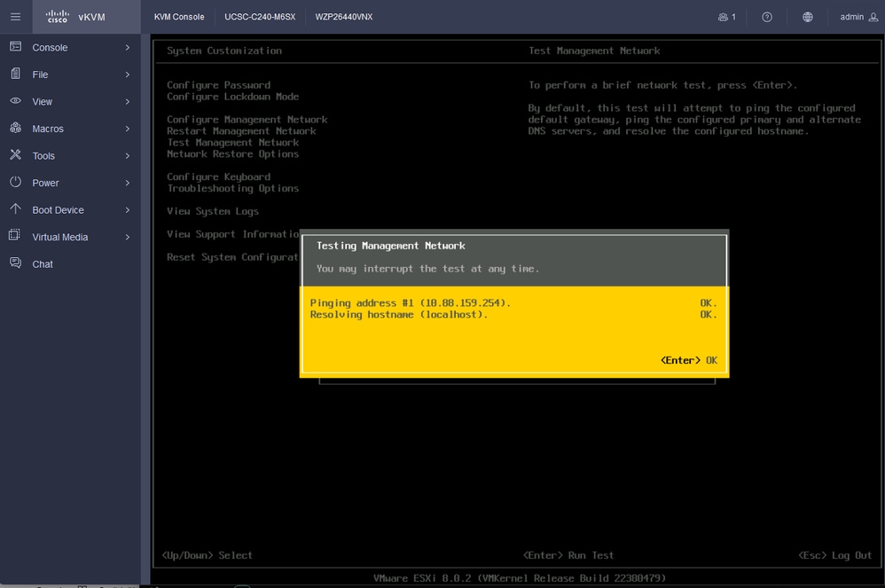This screenshot has width=885, height=588.
Task: Expand the Boot Device menu chevron
Action: [x=127, y=210]
